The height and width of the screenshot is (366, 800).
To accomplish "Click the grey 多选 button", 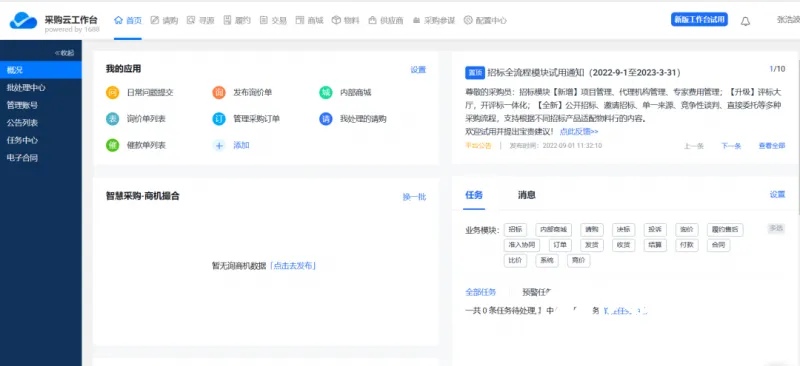I will click(776, 229).
